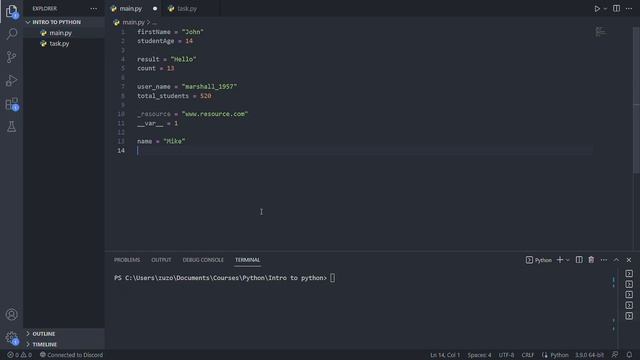Click main.py in the breadcrumb
This screenshot has height=360, width=640.
pos(133,22)
